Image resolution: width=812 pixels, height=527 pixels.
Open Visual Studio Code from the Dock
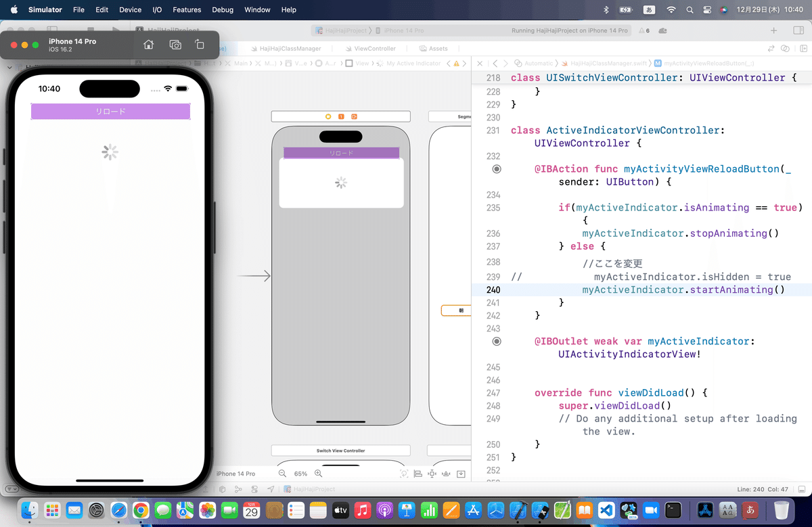click(x=606, y=509)
